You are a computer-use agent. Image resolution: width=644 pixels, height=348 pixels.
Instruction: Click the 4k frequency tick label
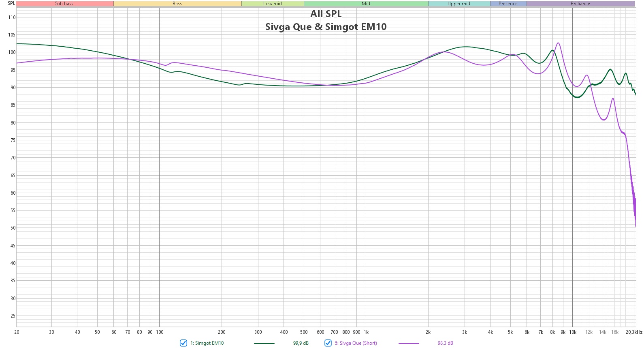coord(490,332)
